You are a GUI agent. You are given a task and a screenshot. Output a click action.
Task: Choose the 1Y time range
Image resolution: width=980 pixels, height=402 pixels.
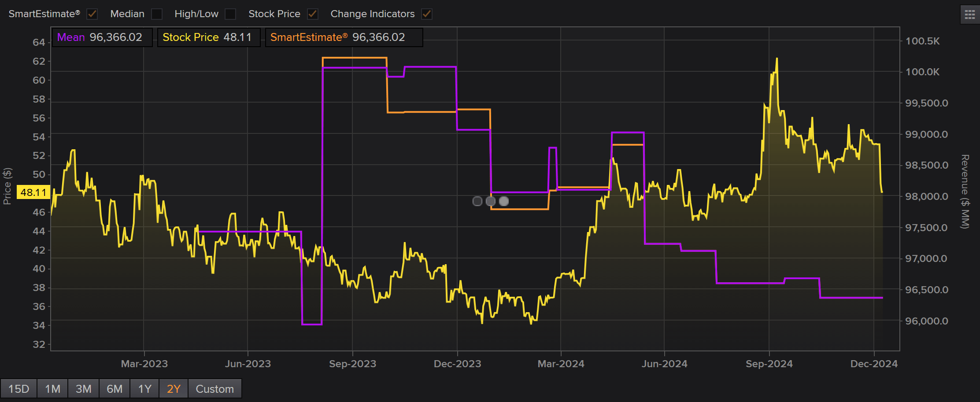[x=144, y=389]
